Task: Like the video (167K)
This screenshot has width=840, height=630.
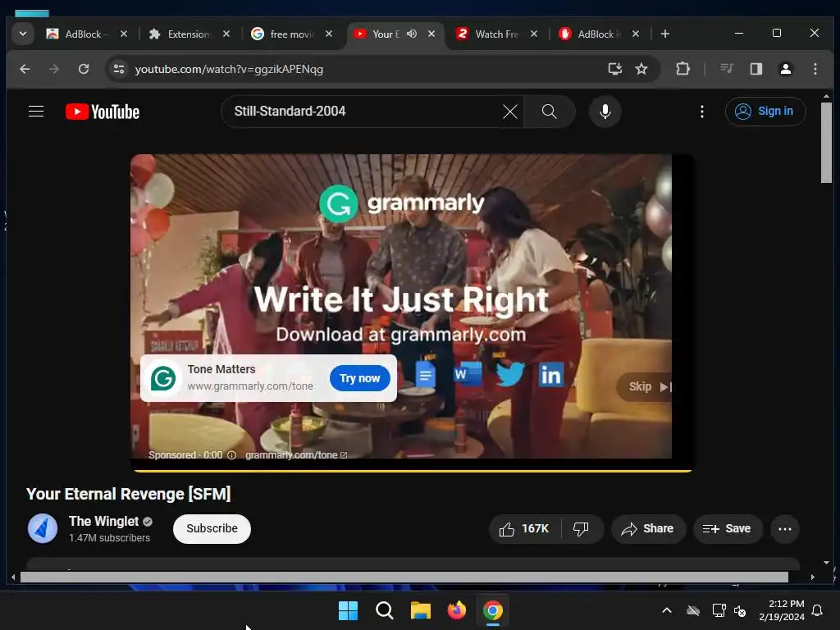Action: click(524, 529)
